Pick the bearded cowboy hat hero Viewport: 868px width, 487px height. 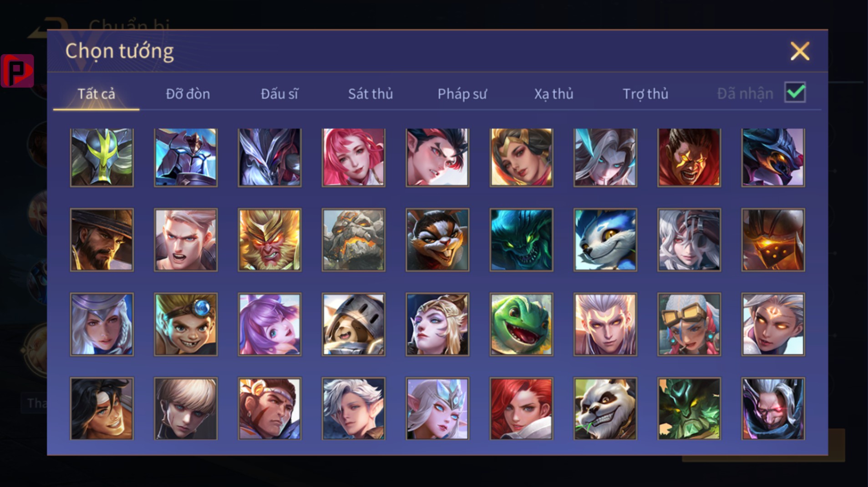[x=102, y=240]
